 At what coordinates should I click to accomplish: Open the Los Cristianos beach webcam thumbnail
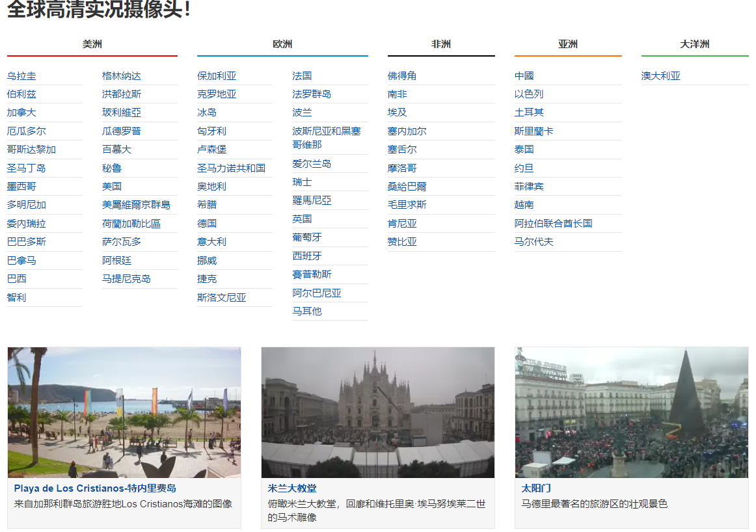(124, 412)
